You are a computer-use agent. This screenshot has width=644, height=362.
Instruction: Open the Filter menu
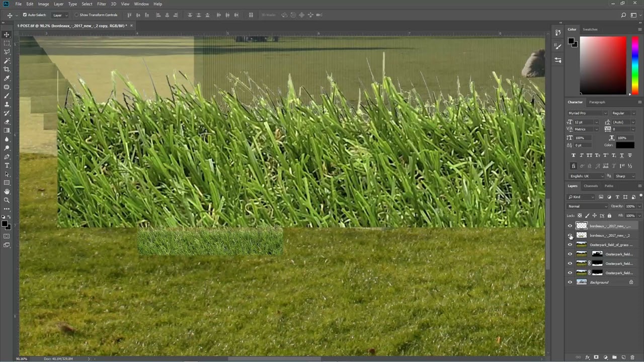coord(102,4)
